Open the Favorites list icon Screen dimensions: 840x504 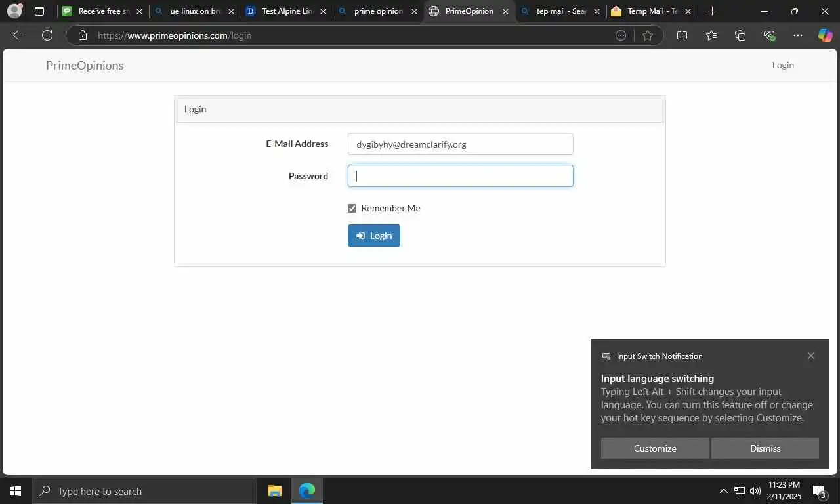coord(711,35)
